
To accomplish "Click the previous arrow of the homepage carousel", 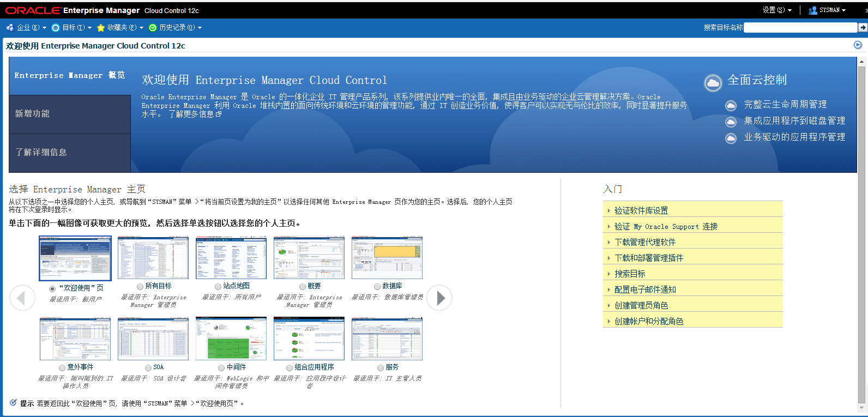I will pos(22,298).
